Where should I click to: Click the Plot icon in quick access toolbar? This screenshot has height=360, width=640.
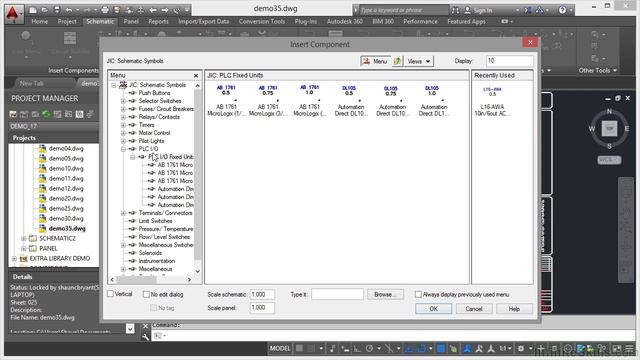point(104,10)
